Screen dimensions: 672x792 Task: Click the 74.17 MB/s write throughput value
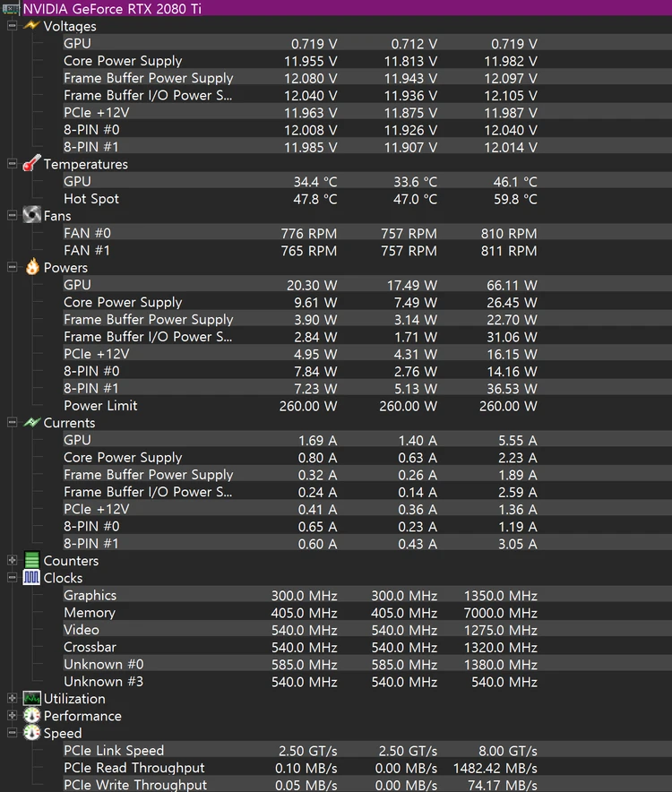503,786
